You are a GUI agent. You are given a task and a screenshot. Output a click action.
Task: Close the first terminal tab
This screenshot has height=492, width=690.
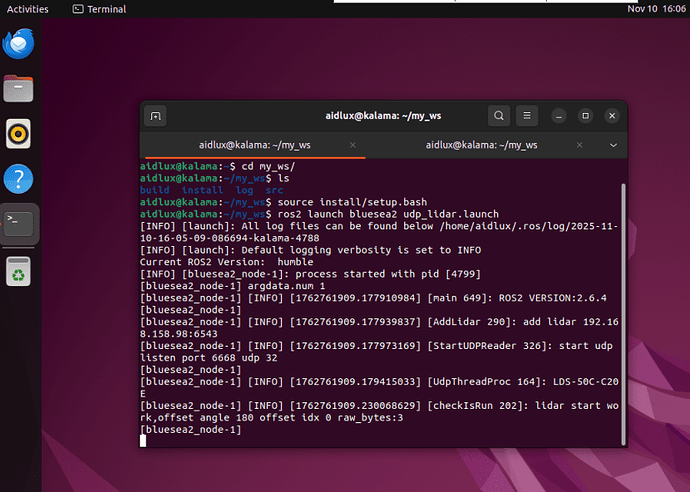click(x=353, y=144)
